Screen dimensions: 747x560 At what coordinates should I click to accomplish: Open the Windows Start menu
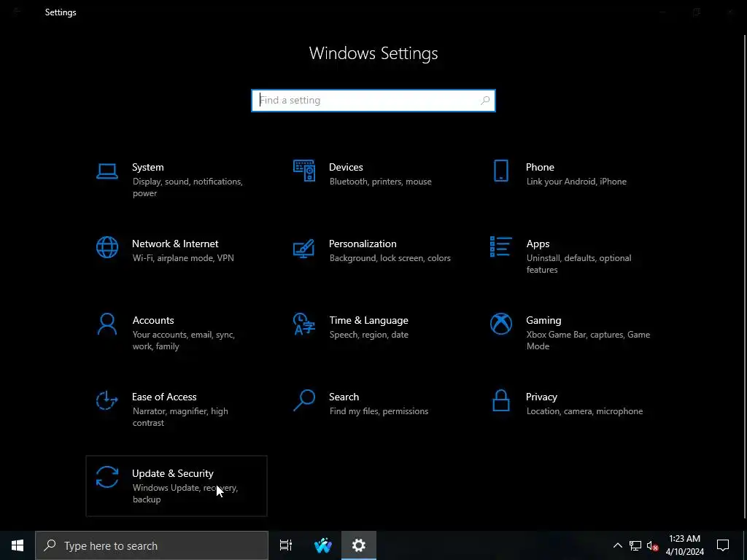click(x=18, y=545)
